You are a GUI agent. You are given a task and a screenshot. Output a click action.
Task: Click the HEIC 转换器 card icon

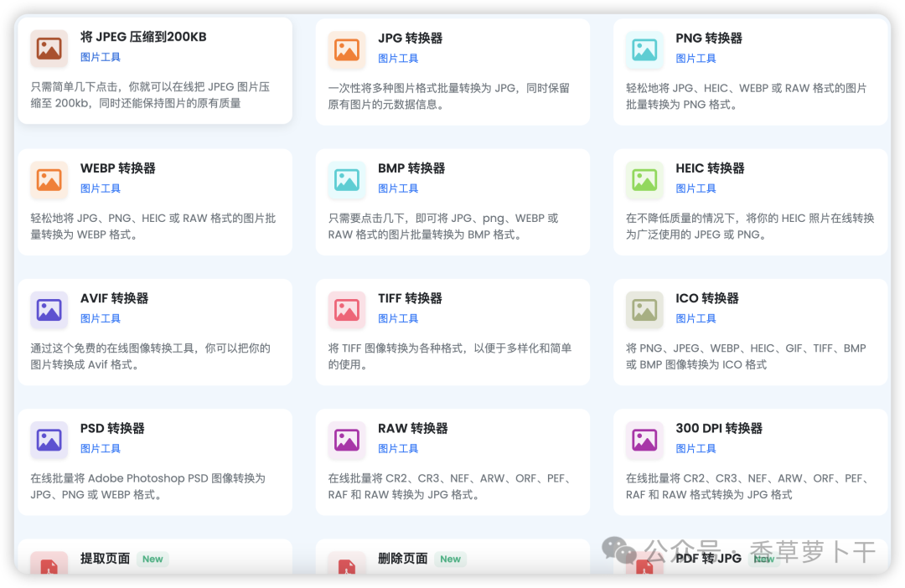coord(644,179)
